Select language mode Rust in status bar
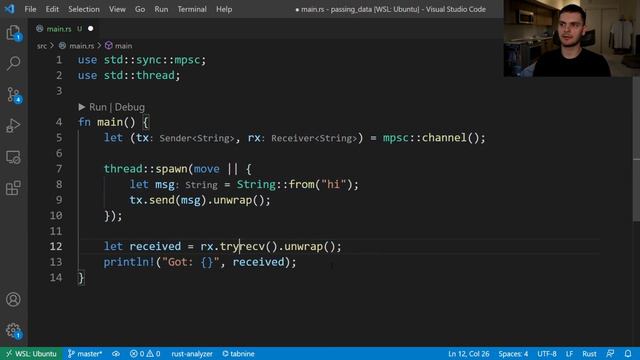 589,353
